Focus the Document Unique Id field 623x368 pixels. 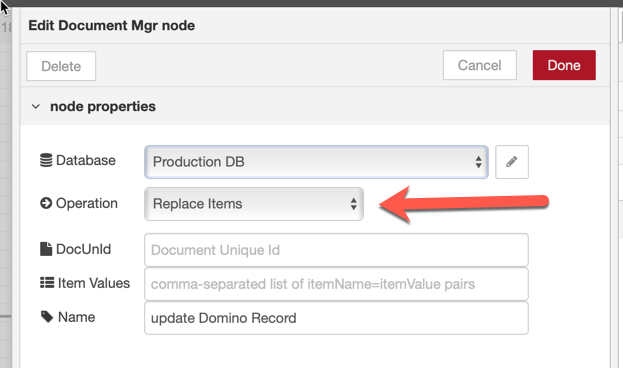click(336, 250)
